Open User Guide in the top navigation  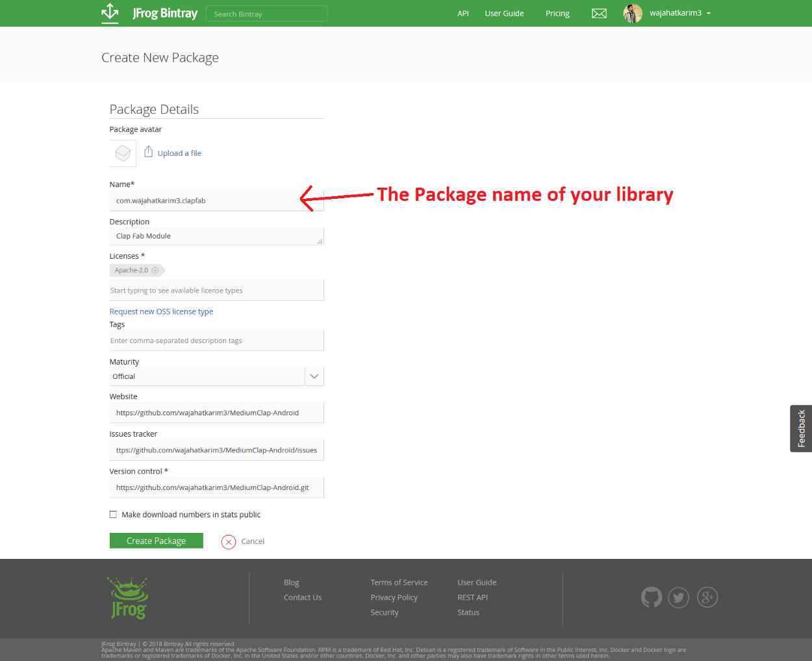(x=504, y=14)
